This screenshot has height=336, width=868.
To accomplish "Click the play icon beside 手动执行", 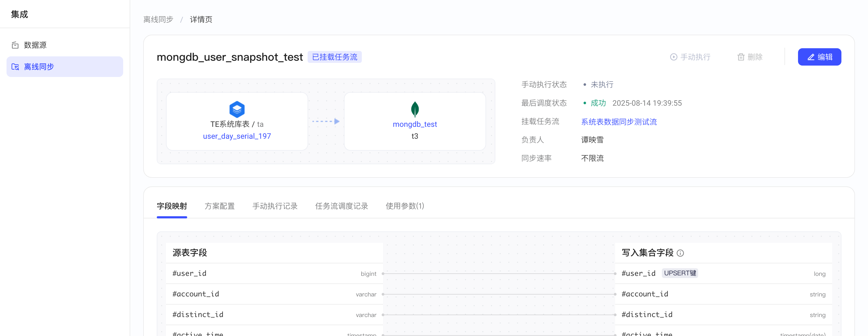I will tap(673, 57).
